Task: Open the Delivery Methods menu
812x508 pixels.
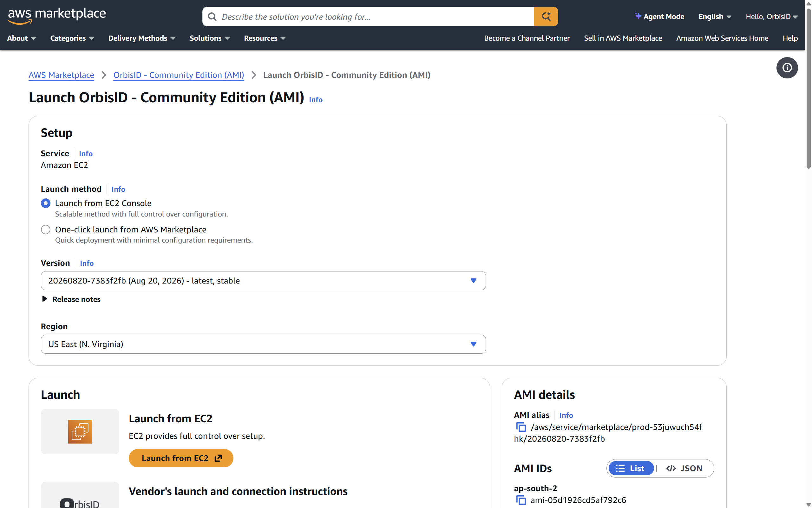Action: pyautogui.click(x=141, y=38)
